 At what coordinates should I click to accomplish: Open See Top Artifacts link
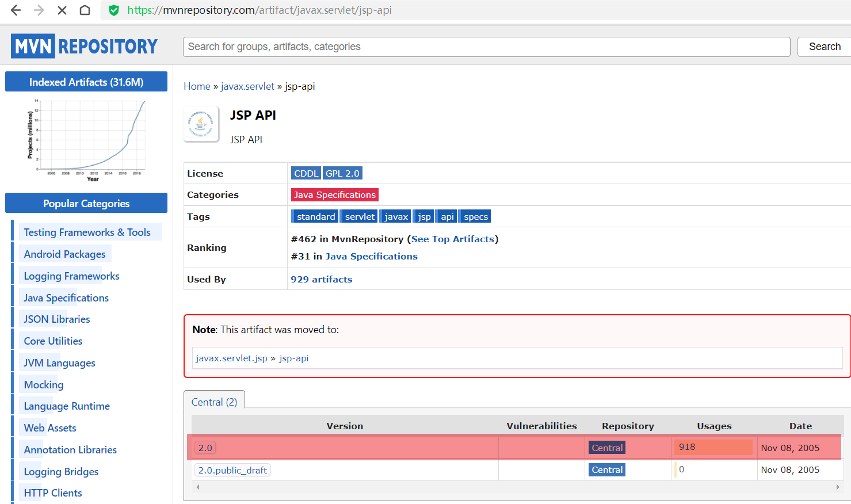point(453,239)
